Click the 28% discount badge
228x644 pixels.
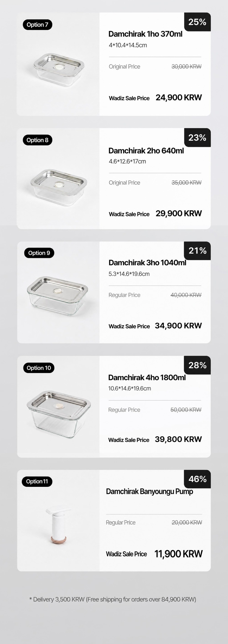coord(197,365)
